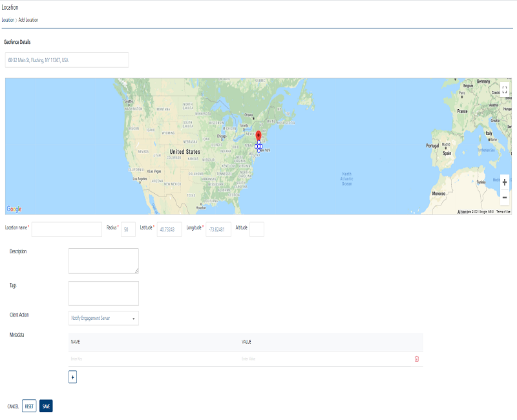Click the France label on map
The width and height of the screenshot is (517, 420).
click(462, 111)
